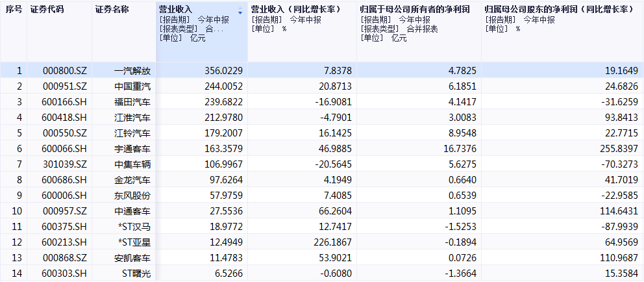The width and height of the screenshot is (644, 282).
Task: Select the 营业收入 column header title
Action: (x=175, y=10)
